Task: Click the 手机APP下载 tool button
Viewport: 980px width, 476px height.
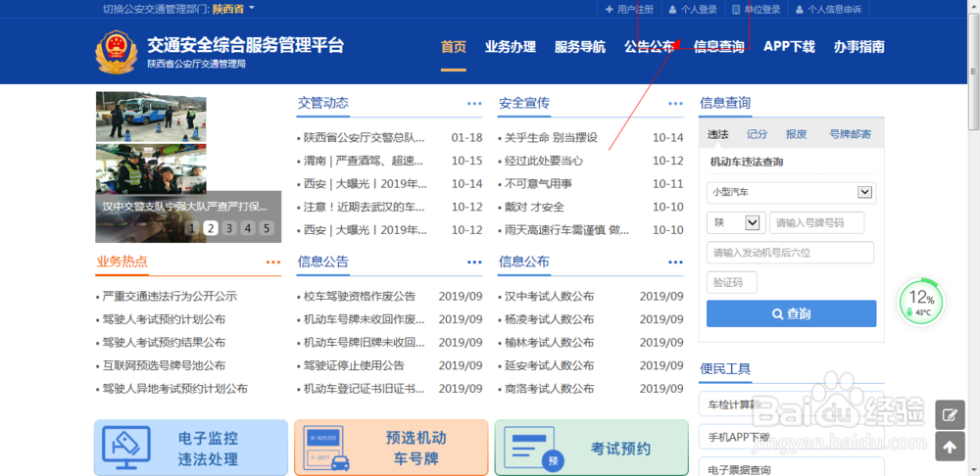Action: tap(791, 437)
